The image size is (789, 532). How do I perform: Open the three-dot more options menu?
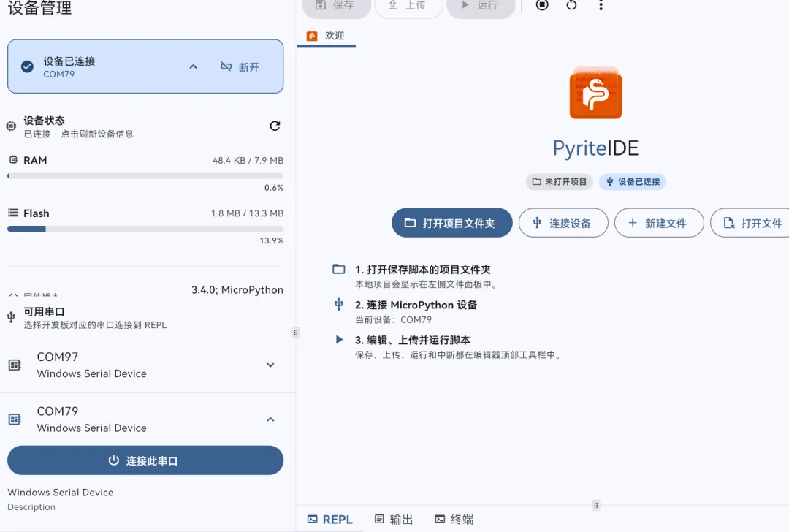(601, 5)
